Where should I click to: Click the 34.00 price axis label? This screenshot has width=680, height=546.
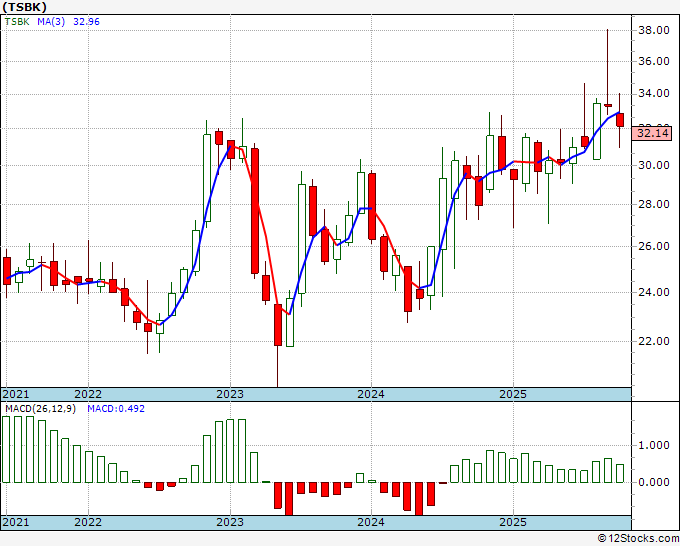(x=654, y=94)
